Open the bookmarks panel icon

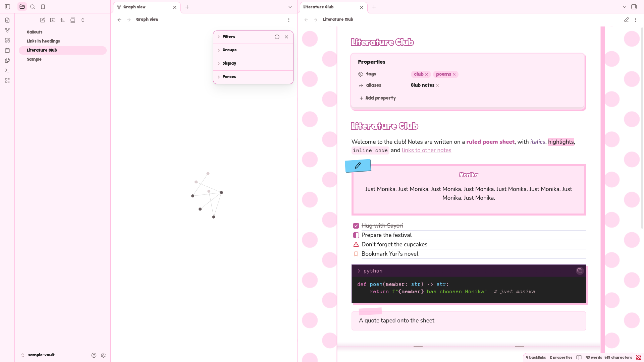click(x=43, y=7)
